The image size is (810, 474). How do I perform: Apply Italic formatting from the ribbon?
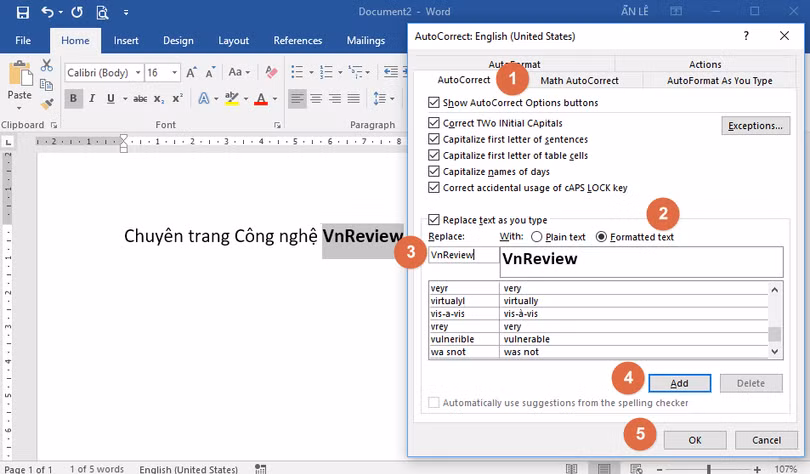(x=93, y=99)
